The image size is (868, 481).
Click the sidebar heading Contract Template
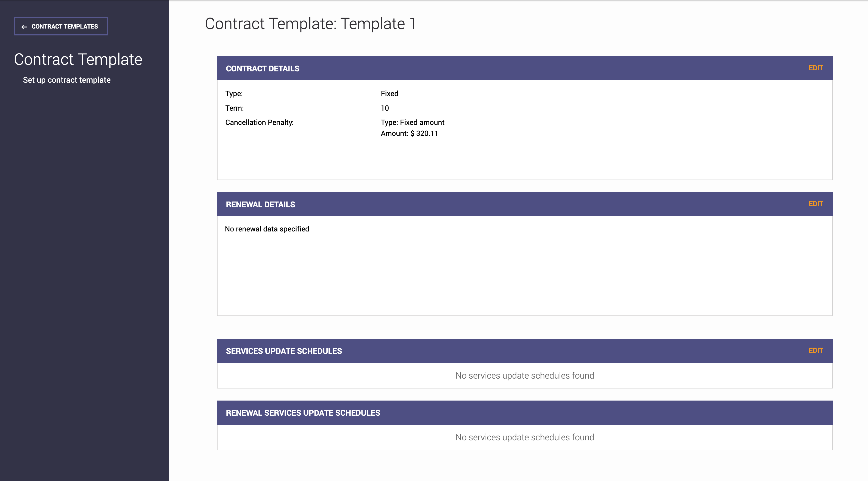[78, 59]
